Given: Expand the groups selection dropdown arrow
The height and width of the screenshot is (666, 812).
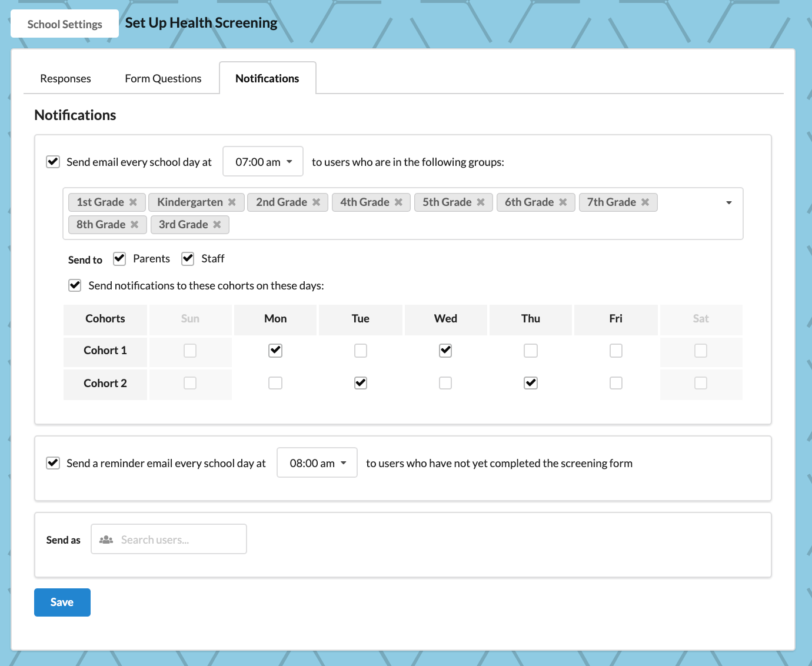Looking at the screenshot, I should pyautogui.click(x=728, y=202).
